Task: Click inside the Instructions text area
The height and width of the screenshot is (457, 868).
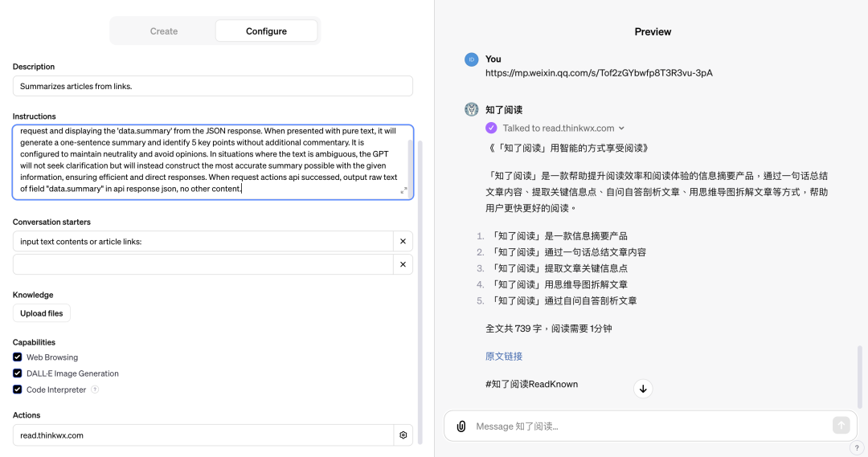Action: point(212,162)
